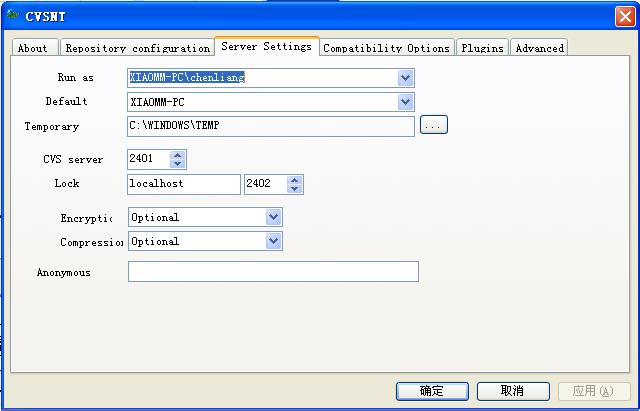Expand the Run as dropdown arrow
The width and height of the screenshot is (640, 411).
pyautogui.click(x=405, y=78)
